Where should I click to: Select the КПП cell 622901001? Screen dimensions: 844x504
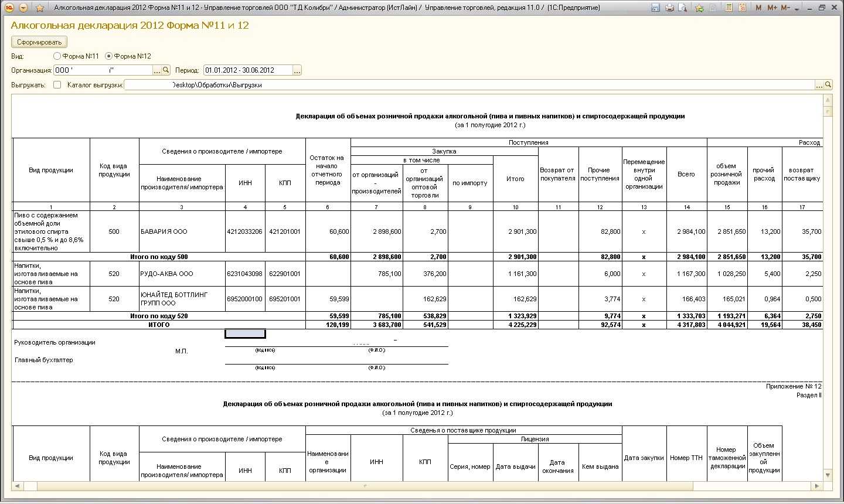click(285, 274)
